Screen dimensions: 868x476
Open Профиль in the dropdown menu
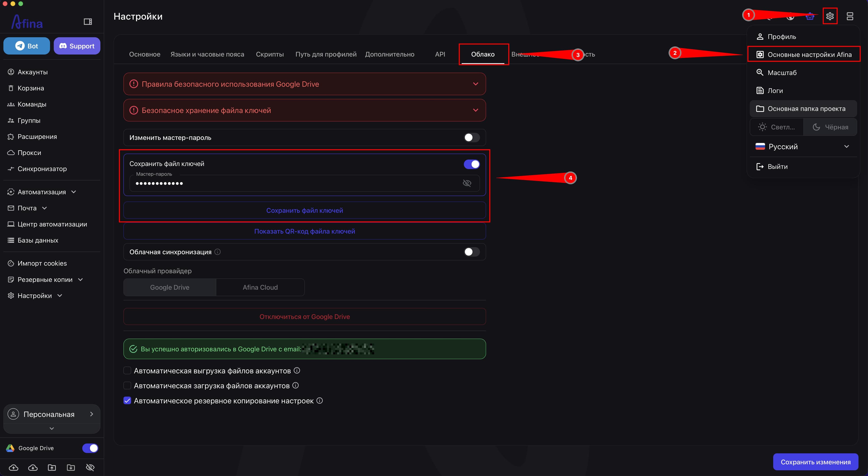(803, 36)
